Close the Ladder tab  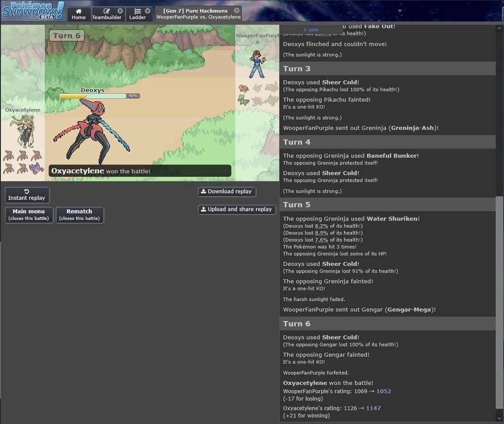(x=148, y=11)
